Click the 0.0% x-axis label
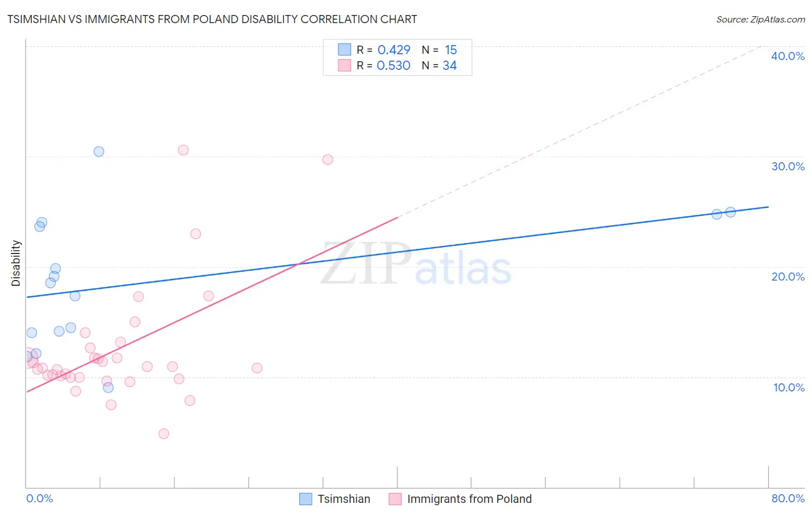Screen dimensions: 812x515 pyautogui.click(x=39, y=498)
